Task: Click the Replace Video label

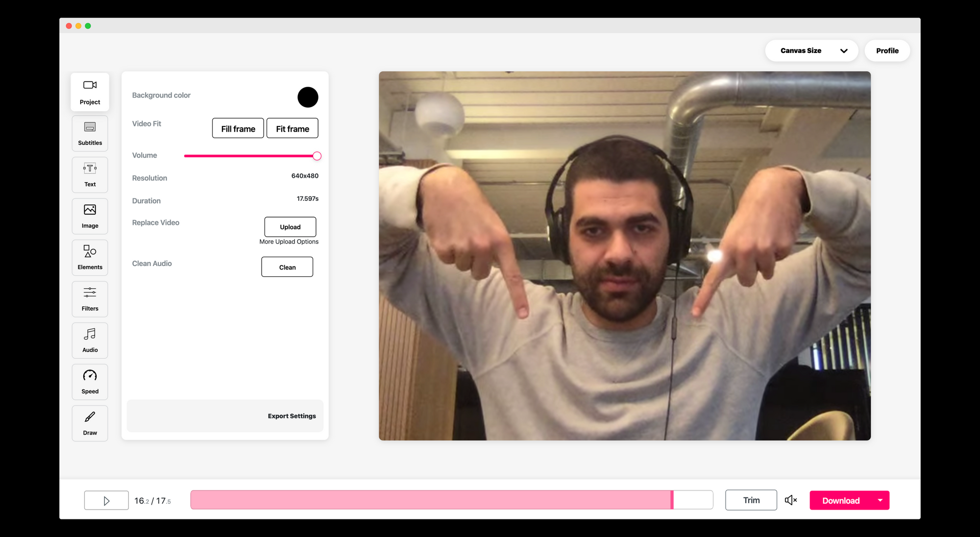Action: click(x=156, y=222)
